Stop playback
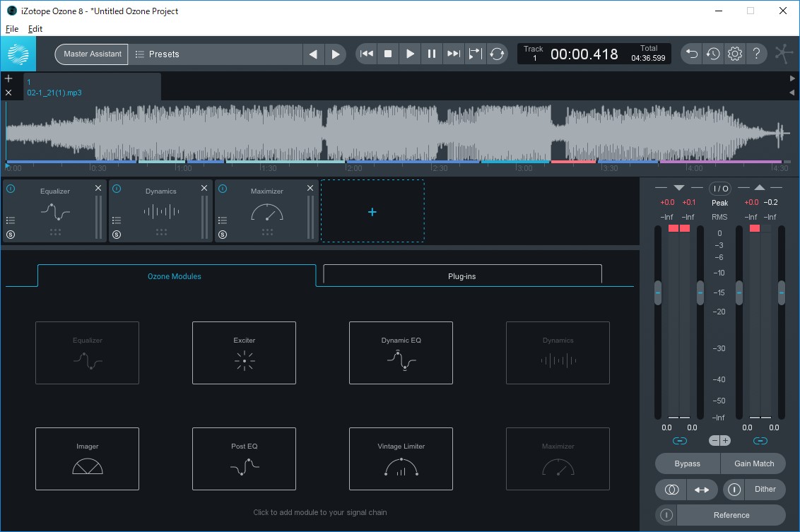The width and height of the screenshot is (800, 532). point(388,54)
